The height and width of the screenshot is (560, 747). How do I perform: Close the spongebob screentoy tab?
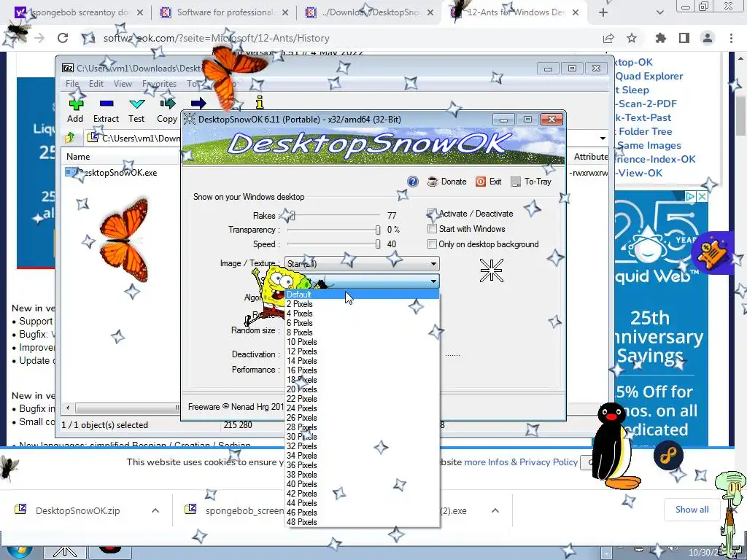[140, 12]
